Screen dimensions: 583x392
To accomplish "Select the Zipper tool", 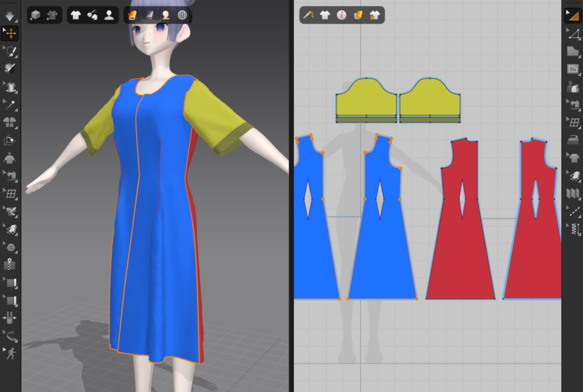I will click(x=10, y=265).
